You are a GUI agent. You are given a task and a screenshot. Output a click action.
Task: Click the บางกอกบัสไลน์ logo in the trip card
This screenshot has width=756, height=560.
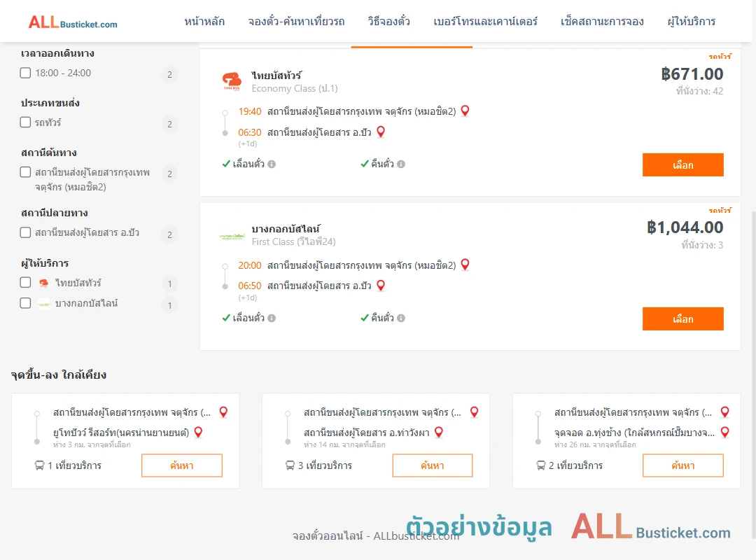232,237
